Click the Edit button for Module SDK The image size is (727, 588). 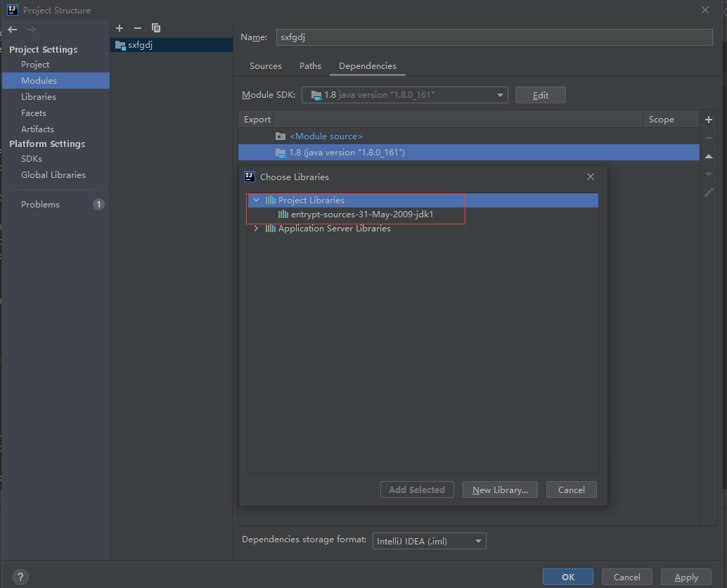point(540,95)
